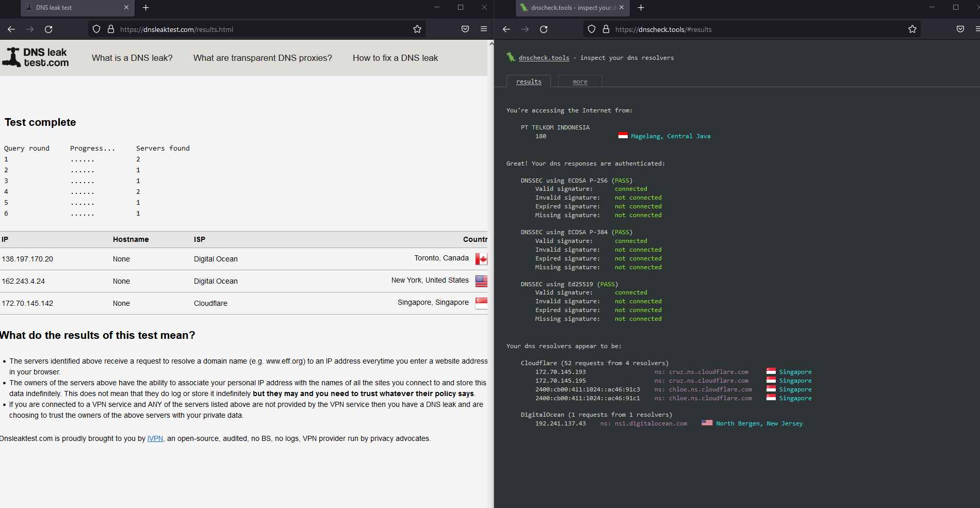The image size is (980, 508).
Task: Click US flag beside North Bergen, New Jersey
Action: (x=707, y=423)
